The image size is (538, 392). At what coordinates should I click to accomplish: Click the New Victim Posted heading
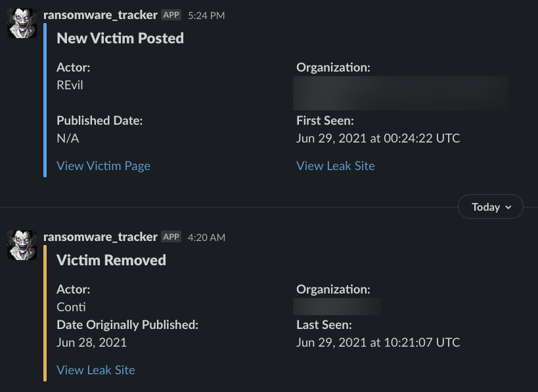coord(120,38)
